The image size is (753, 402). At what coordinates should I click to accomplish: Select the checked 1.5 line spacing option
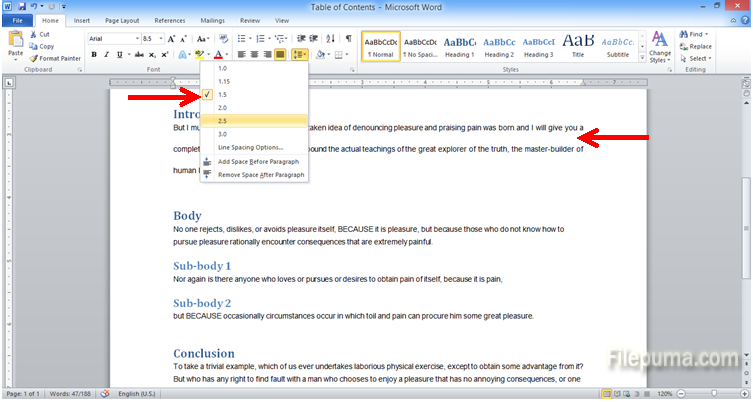pyautogui.click(x=222, y=93)
